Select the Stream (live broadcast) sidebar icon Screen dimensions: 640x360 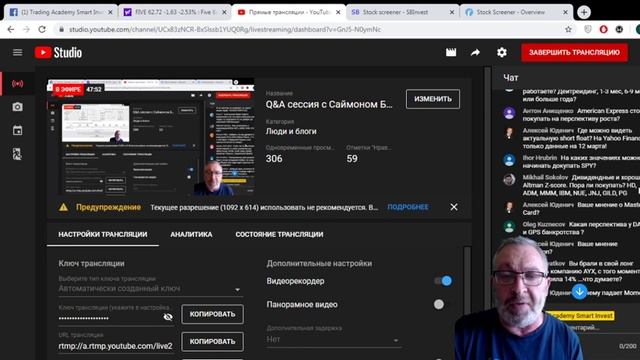[17, 84]
